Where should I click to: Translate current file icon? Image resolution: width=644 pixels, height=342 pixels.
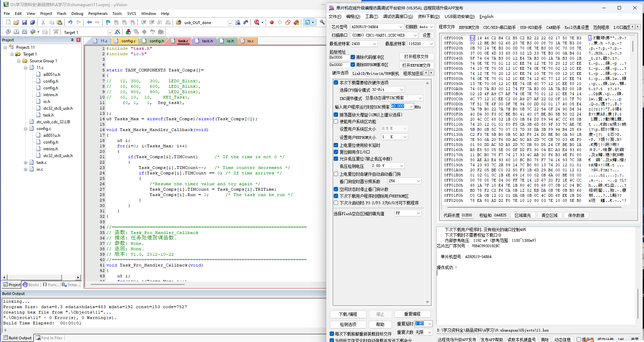(x=8, y=32)
